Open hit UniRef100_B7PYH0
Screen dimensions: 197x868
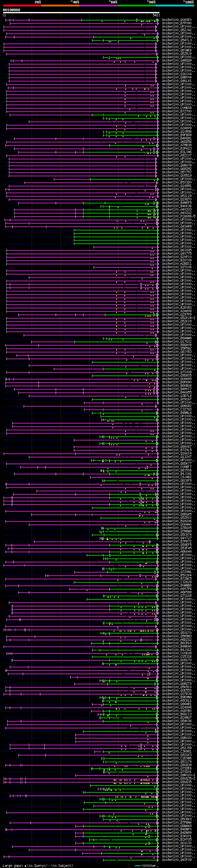177,23
